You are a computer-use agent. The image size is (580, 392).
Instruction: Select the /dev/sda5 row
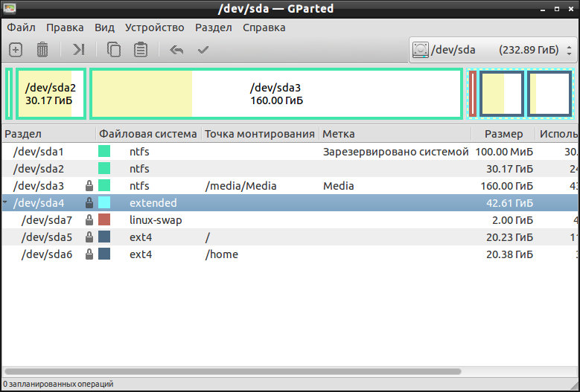(x=290, y=237)
